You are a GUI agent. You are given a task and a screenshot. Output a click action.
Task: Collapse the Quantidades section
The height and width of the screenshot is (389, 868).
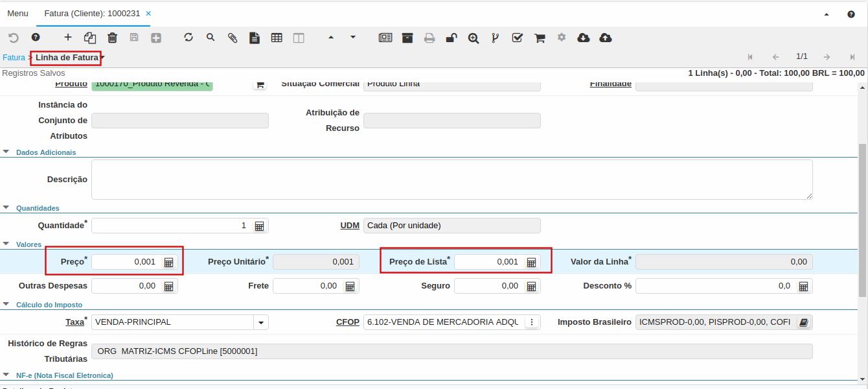click(x=6, y=208)
